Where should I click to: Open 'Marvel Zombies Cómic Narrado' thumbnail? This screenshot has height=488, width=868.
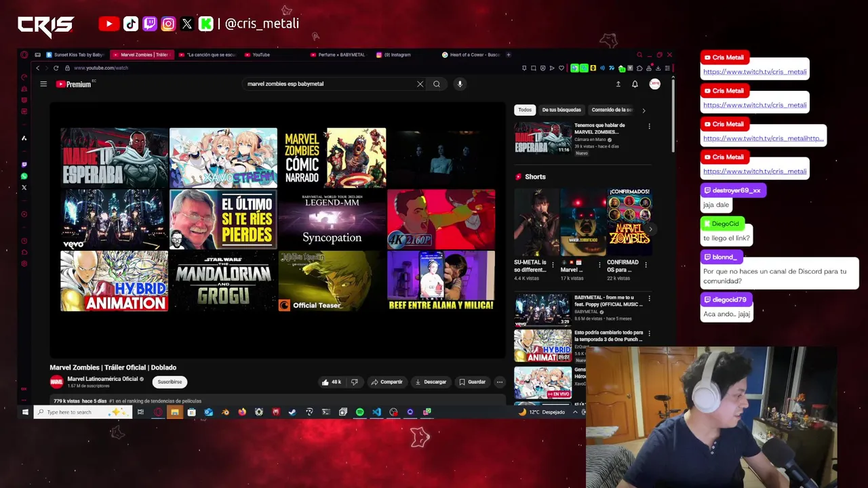coord(332,158)
